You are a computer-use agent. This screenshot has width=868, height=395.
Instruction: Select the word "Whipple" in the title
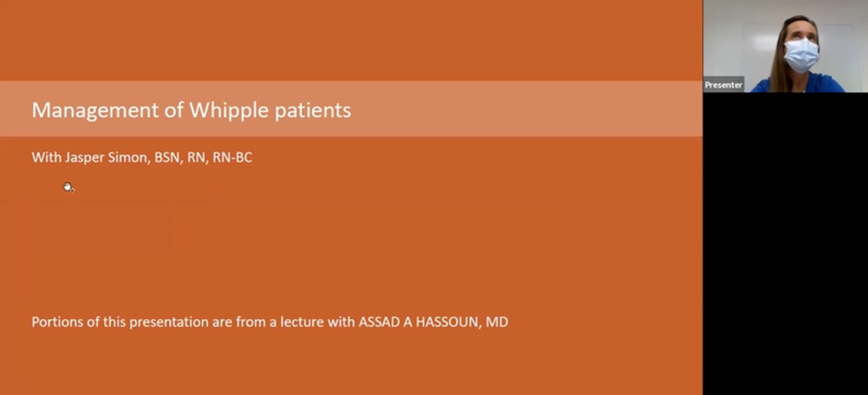[229, 110]
